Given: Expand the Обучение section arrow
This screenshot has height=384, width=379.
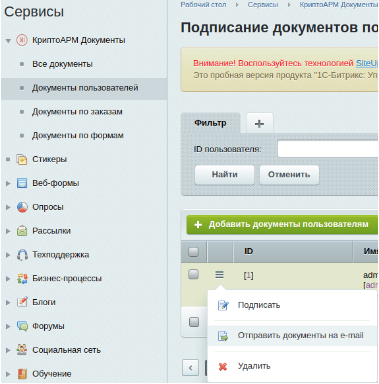Looking at the screenshot, I should point(8,374).
